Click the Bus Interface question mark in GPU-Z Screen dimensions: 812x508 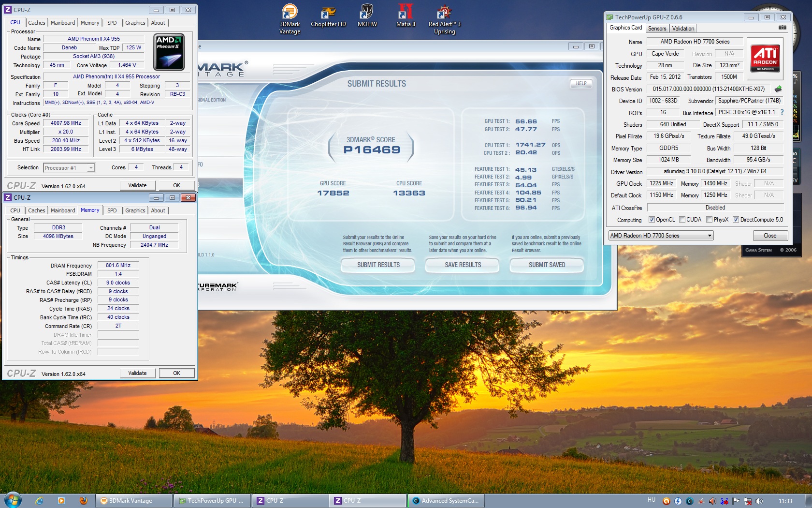coord(782,112)
